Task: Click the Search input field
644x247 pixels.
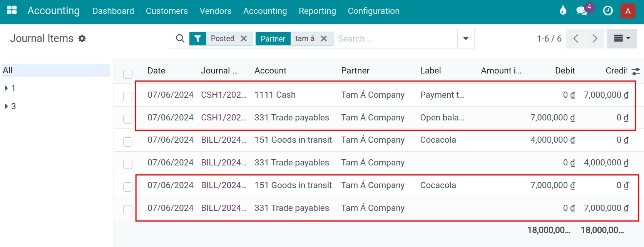Action: (396, 38)
